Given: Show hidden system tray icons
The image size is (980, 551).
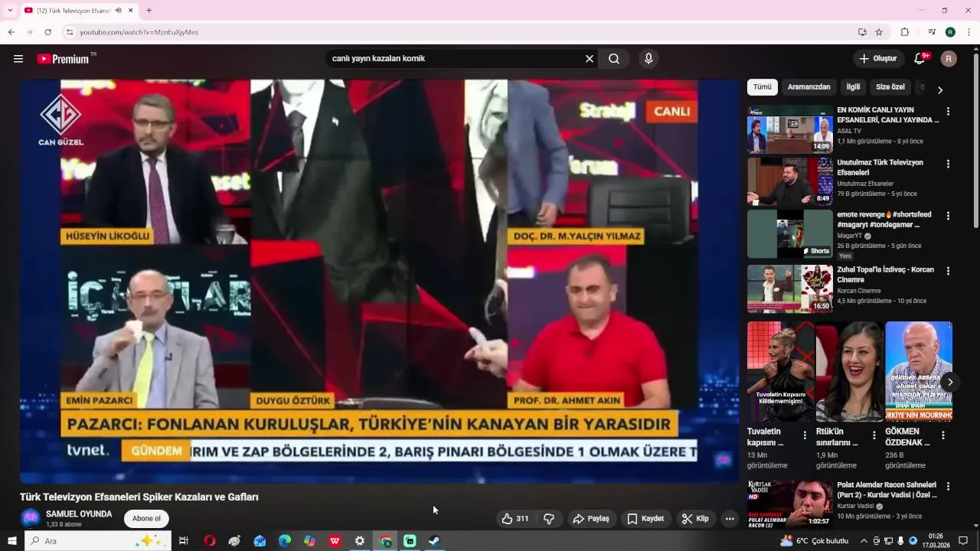Looking at the screenshot, I should click(864, 541).
